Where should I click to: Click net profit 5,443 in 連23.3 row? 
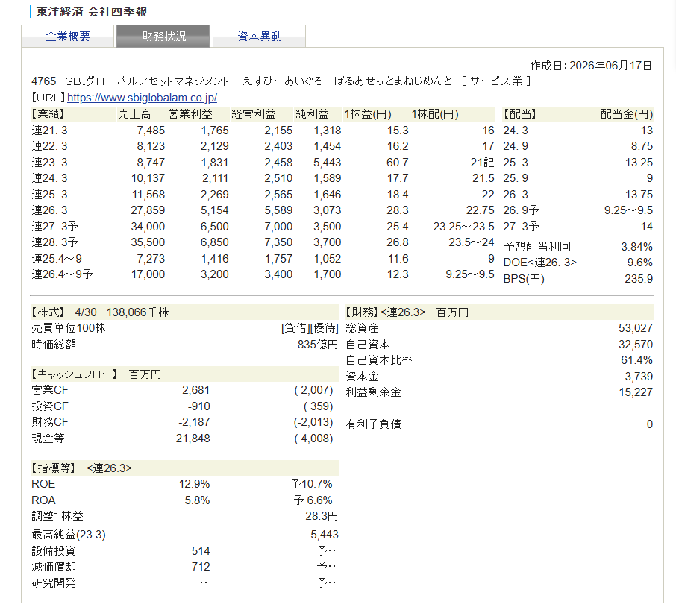click(328, 163)
